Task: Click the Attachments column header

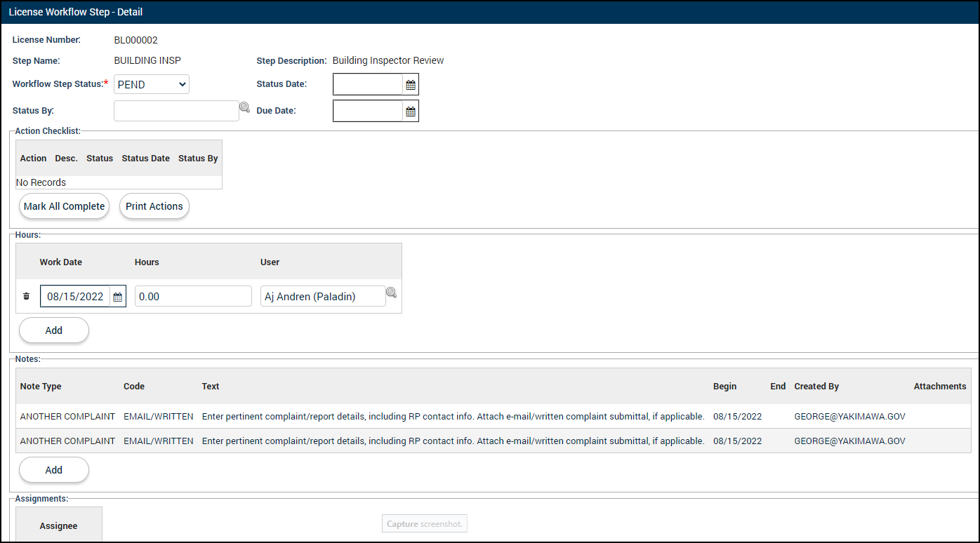Action: (x=940, y=387)
